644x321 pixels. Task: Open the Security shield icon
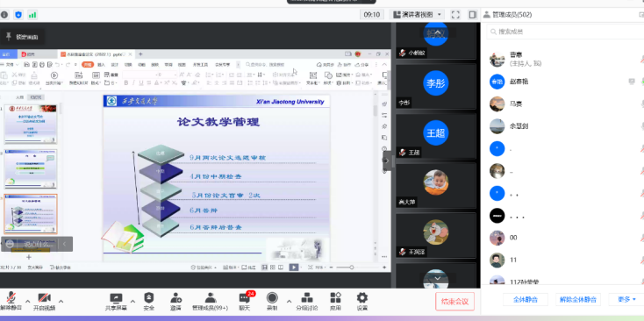pos(148,298)
